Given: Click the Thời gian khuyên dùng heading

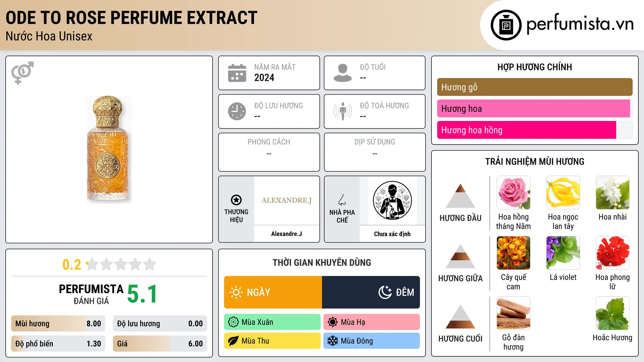Looking at the screenshot, I should [x=322, y=262].
